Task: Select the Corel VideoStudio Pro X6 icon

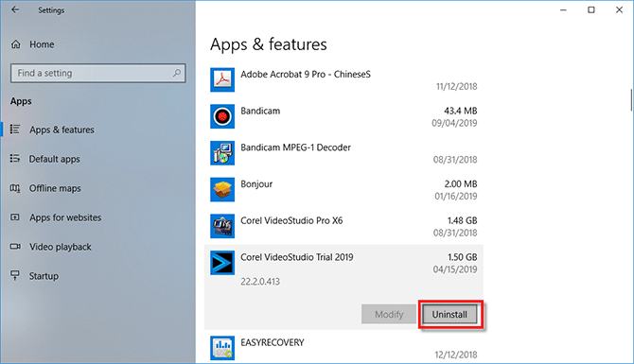Action: point(222,226)
